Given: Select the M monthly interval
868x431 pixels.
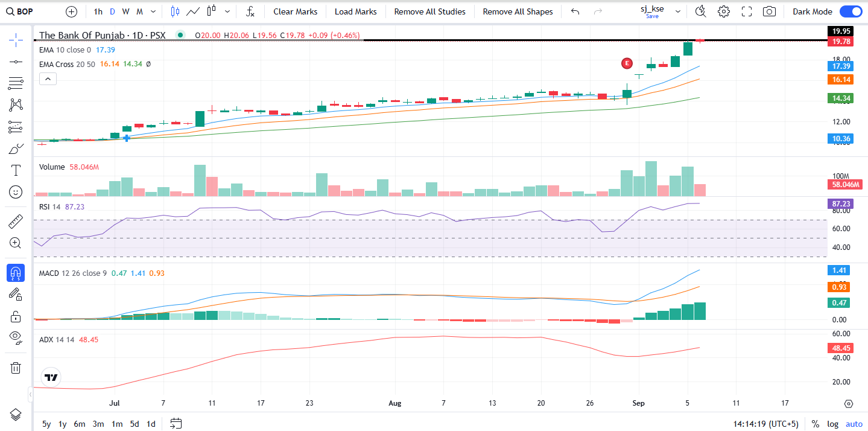Looking at the screenshot, I should pyautogui.click(x=139, y=11).
